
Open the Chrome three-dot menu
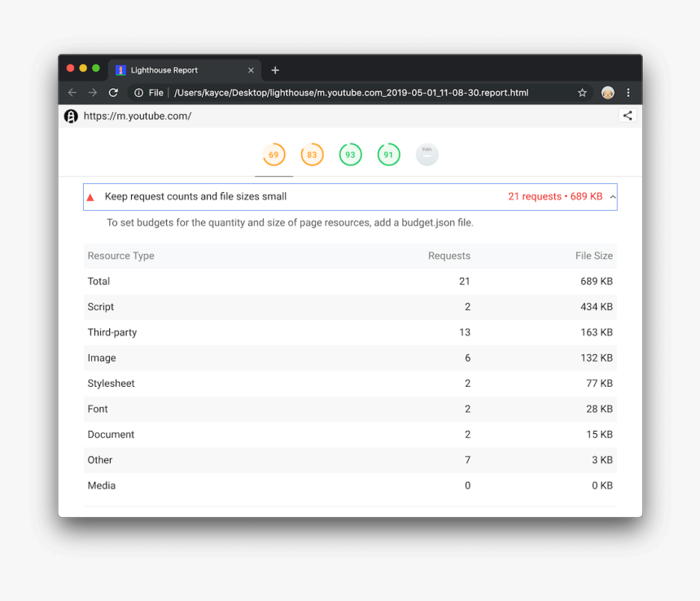pyautogui.click(x=628, y=92)
